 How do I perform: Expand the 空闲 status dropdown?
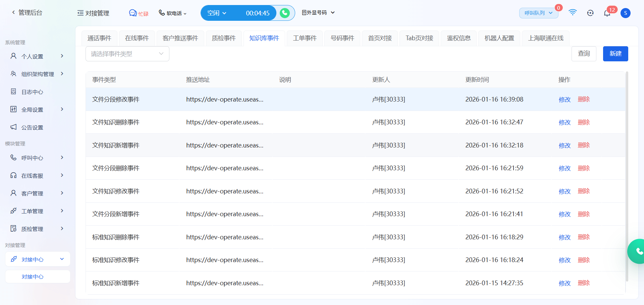(x=217, y=13)
